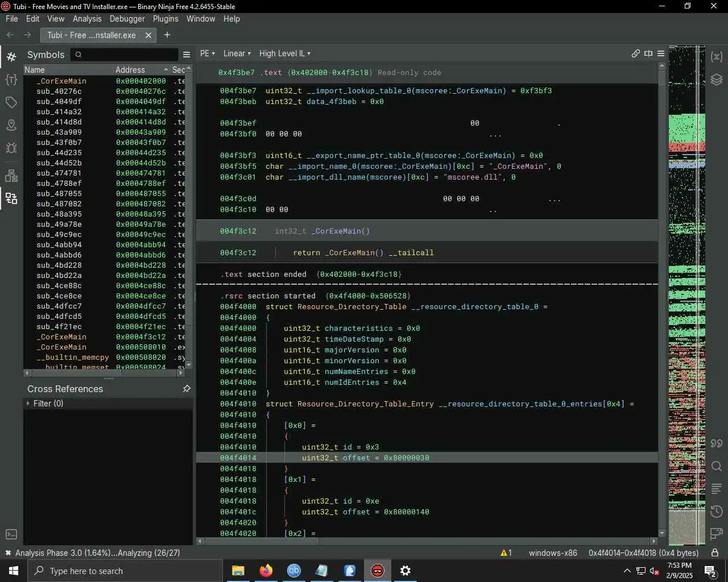Select the Tubi installer tab
The height and width of the screenshot is (582, 728).
point(92,35)
